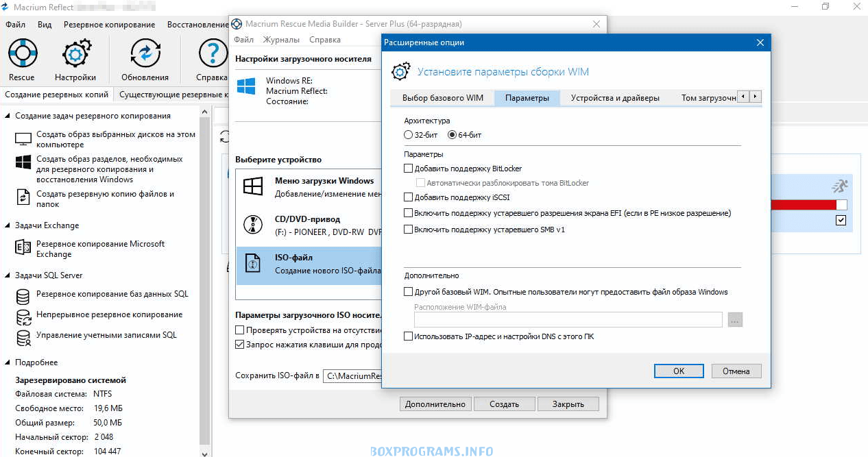868x457 pixels.
Task: Click running man icon in main window
Action: click(840, 186)
